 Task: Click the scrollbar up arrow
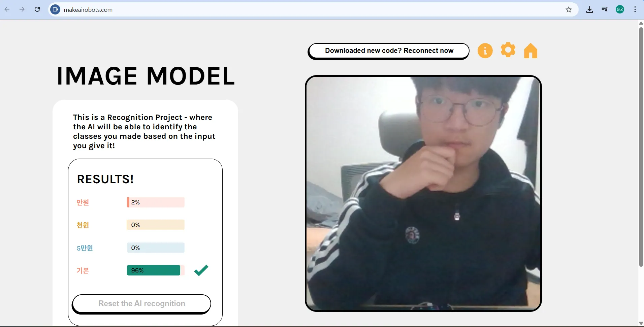[x=641, y=23]
